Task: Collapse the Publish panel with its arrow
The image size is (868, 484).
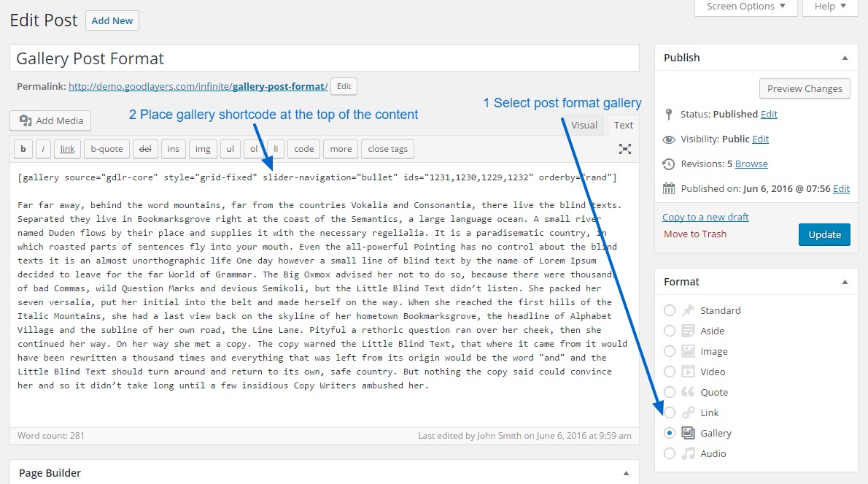Action: [845, 58]
